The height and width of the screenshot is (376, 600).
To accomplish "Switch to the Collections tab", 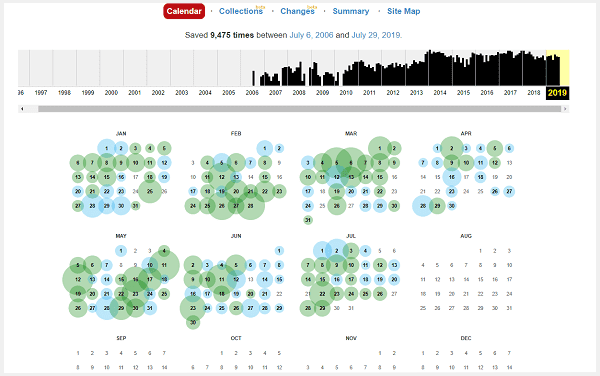I will [241, 11].
